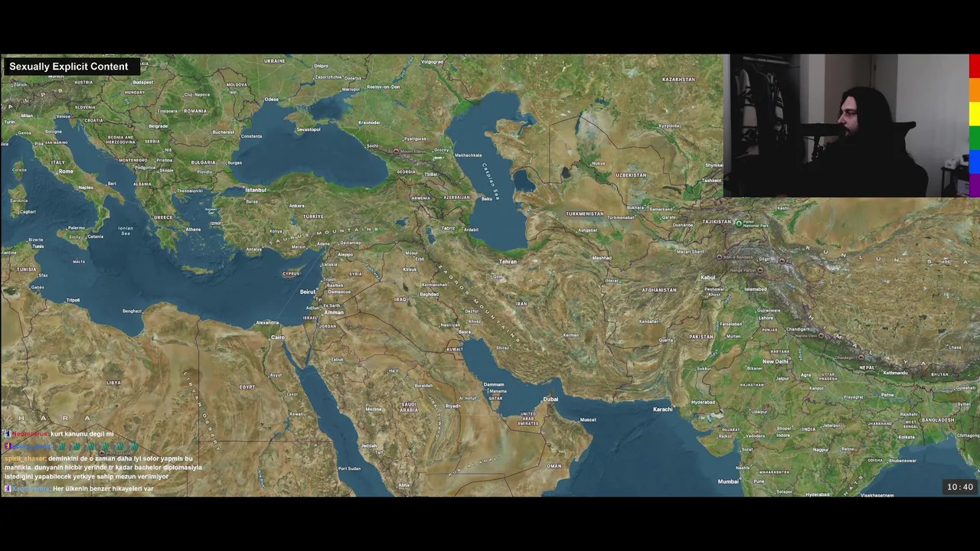Click the Beirut city label
Viewport: 980px width, 551px height.
(x=308, y=292)
